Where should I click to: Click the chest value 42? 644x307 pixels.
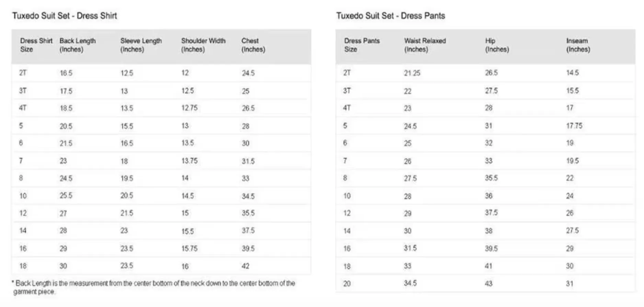pos(245,266)
